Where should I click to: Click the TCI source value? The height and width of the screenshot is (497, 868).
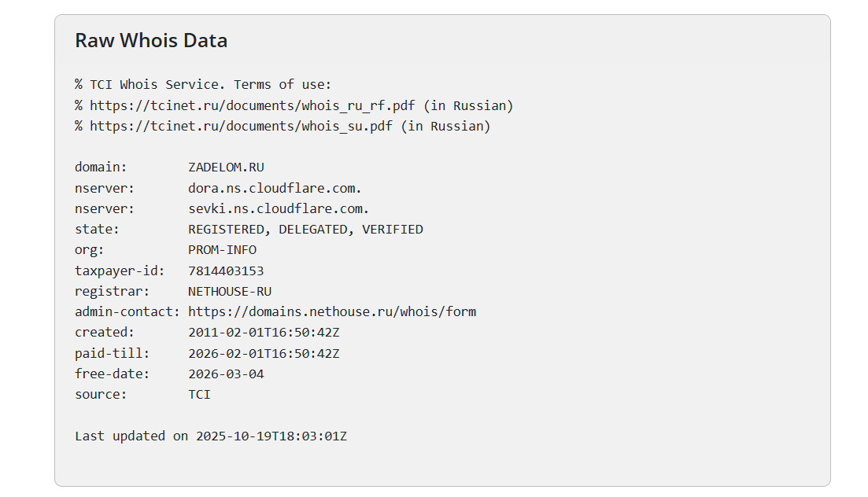199,394
